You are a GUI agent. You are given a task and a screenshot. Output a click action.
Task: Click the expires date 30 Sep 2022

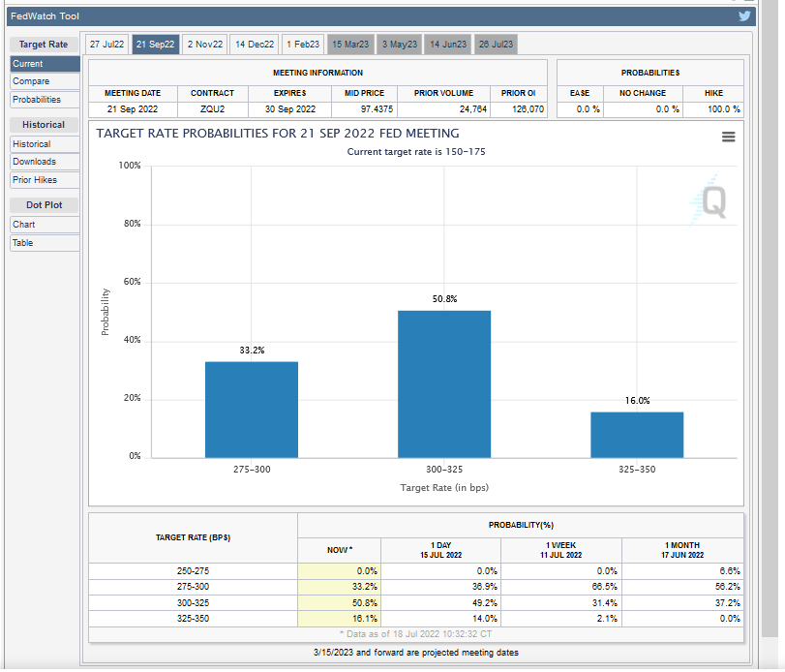click(289, 109)
